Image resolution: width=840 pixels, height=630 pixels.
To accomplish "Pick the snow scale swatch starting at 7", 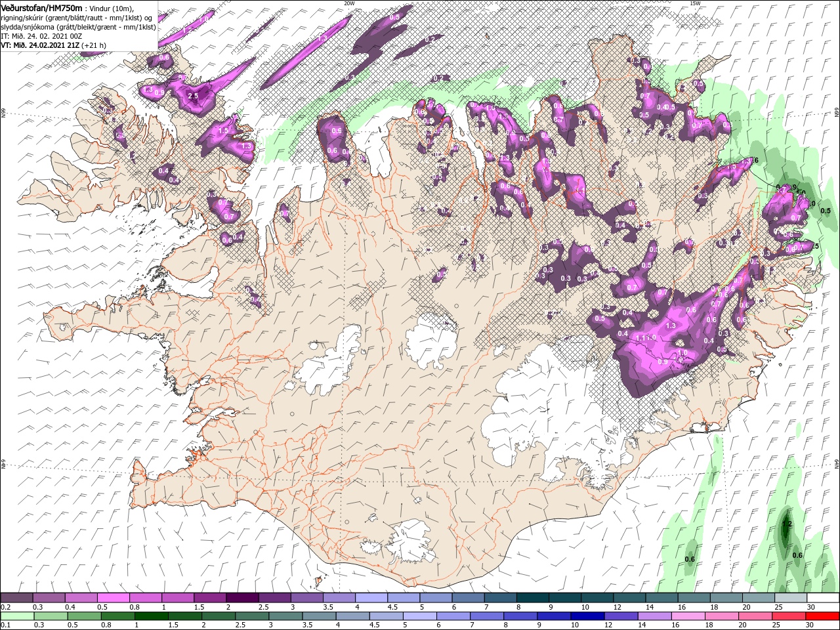I will coord(501,598).
